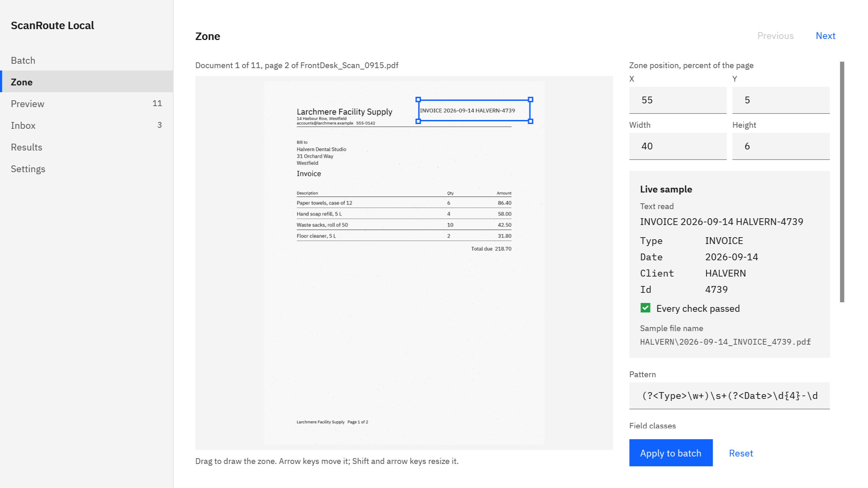Image resolution: width=868 pixels, height=488 pixels.
Task: Click the Id value 4739
Action: pos(716,289)
